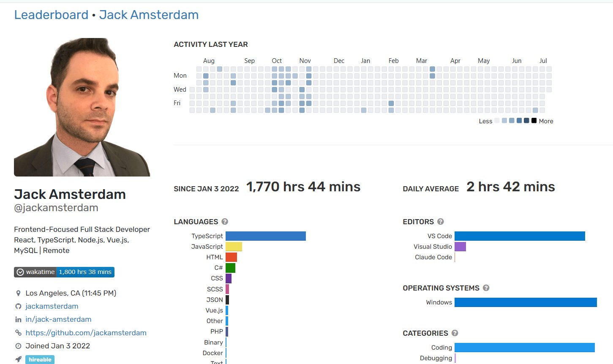Click the Activity Last Year heading
Viewport: 613px width, 364px height.
click(211, 44)
